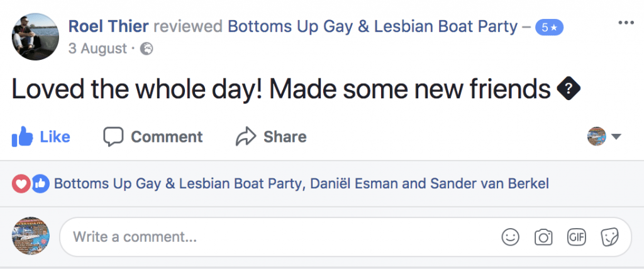Open Bottoms Up Gay & Lesbian Boat Party page

[x=372, y=26]
